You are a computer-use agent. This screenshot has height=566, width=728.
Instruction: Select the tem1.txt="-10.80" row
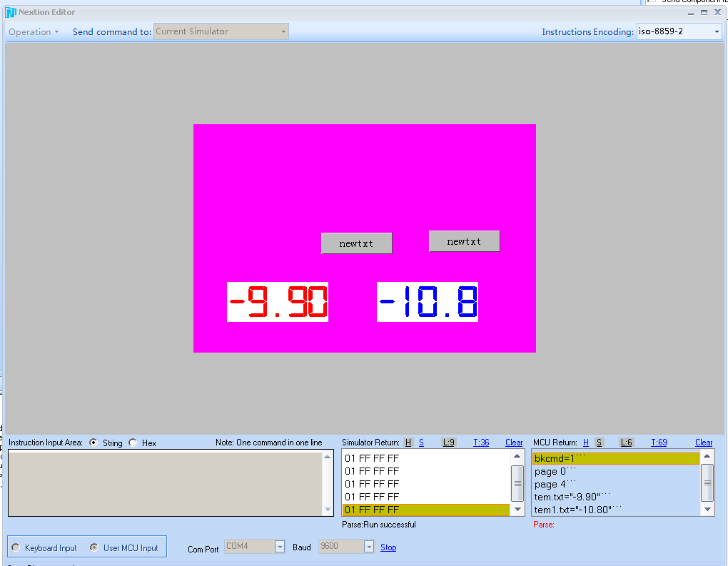pos(616,510)
